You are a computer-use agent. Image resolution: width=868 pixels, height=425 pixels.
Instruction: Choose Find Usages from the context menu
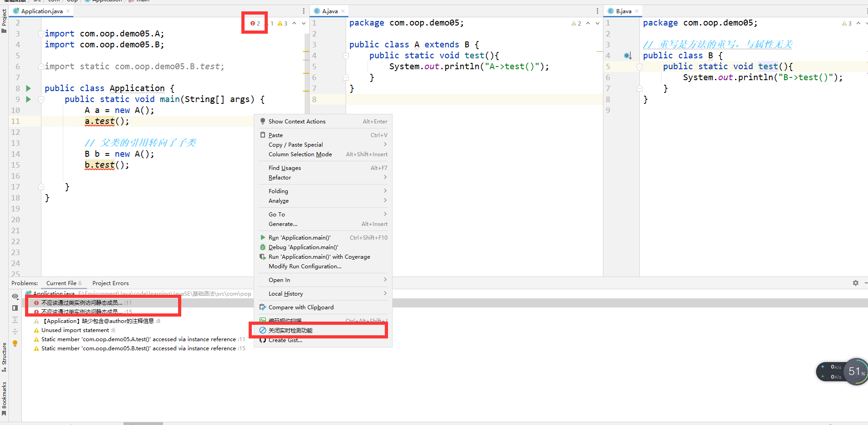(x=323, y=168)
